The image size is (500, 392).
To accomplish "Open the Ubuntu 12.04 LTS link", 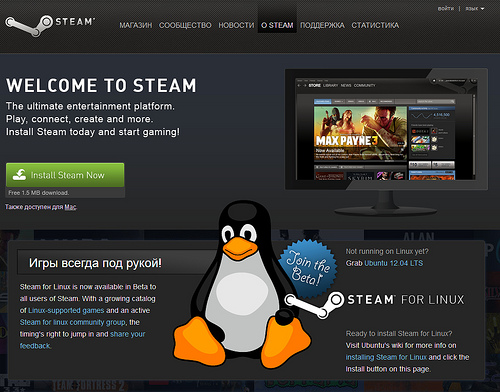I will click(x=394, y=263).
